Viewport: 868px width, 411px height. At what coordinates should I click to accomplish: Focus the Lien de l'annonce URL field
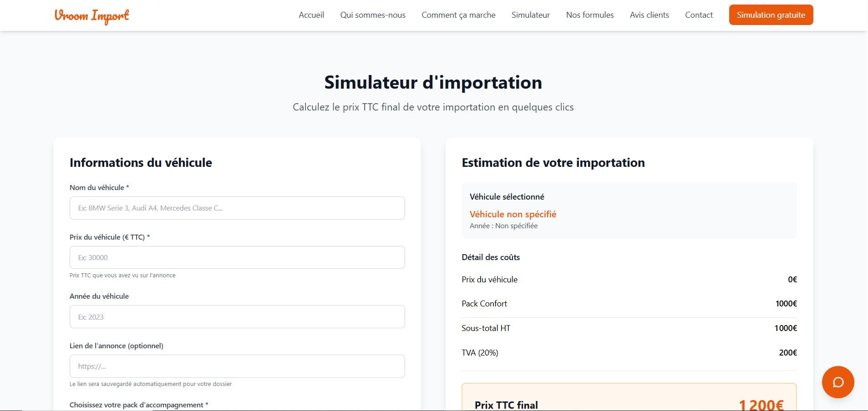(237, 366)
